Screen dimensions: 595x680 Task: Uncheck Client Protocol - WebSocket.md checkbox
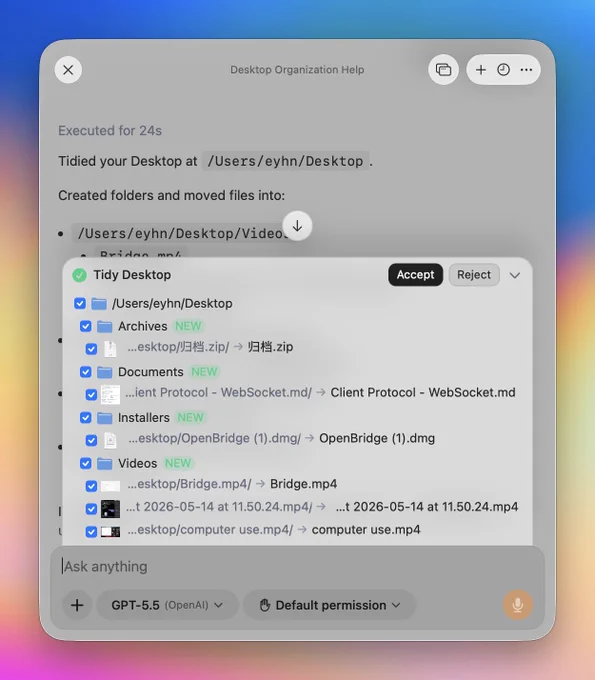point(91,395)
